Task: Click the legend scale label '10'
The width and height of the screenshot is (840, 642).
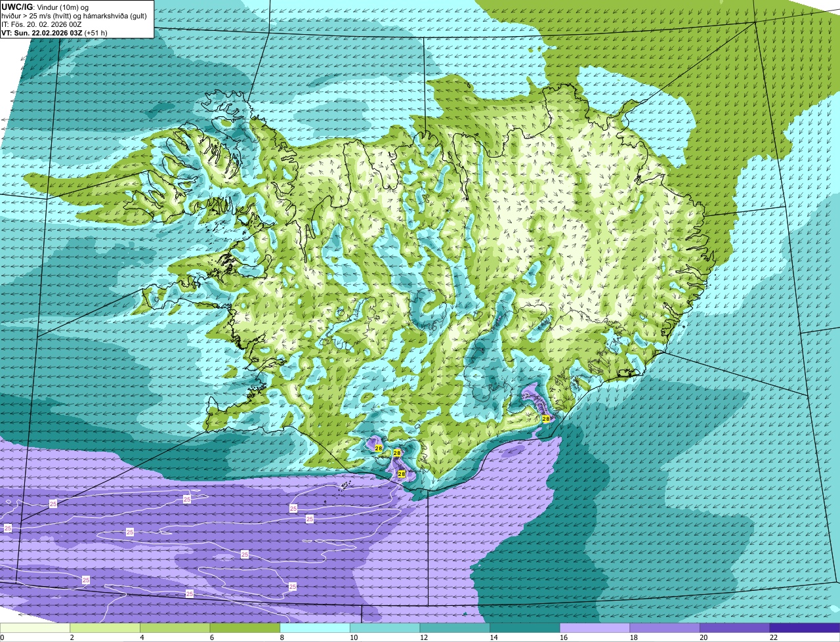Action: click(354, 637)
